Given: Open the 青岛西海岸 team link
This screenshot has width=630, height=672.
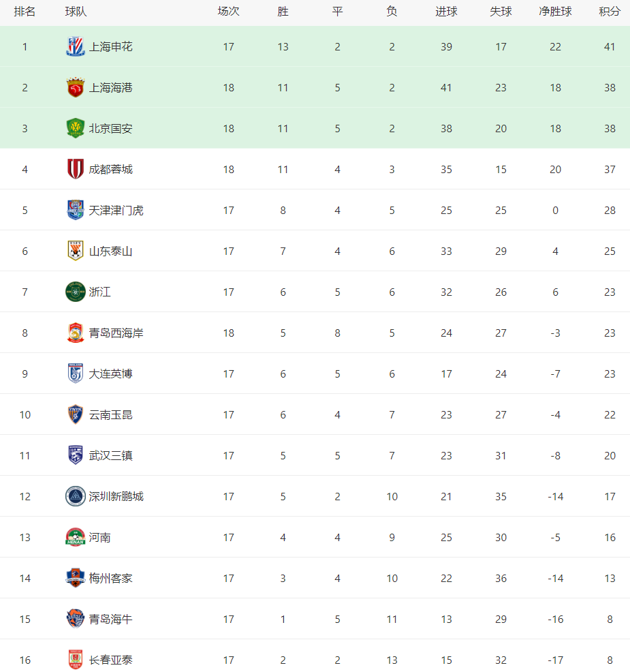Looking at the screenshot, I should tap(116, 333).
